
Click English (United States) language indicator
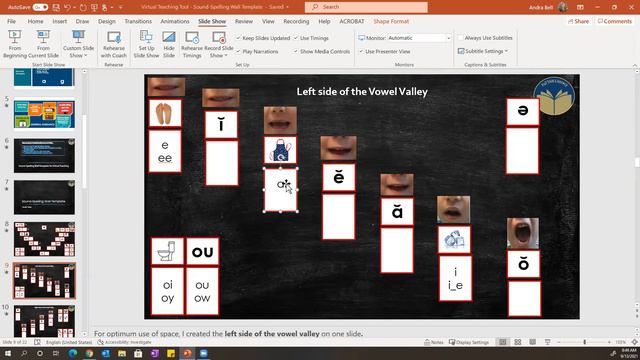click(69, 342)
